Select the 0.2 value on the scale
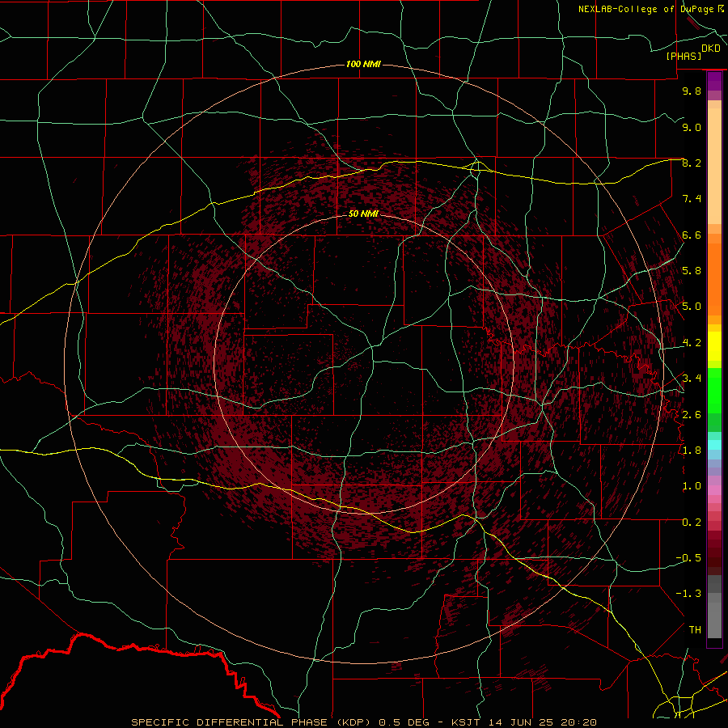The image size is (728, 728). pos(692,523)
